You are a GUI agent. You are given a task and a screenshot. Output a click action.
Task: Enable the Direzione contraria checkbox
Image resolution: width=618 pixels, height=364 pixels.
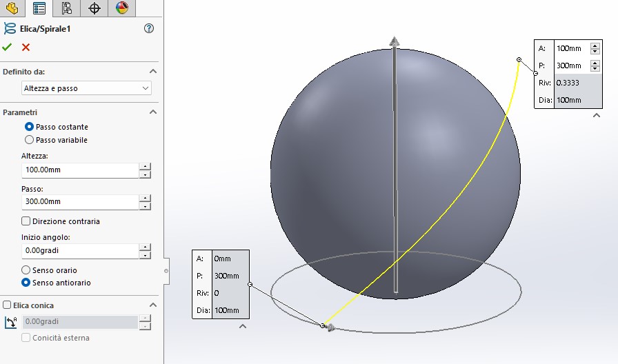[x=26, y=221]
